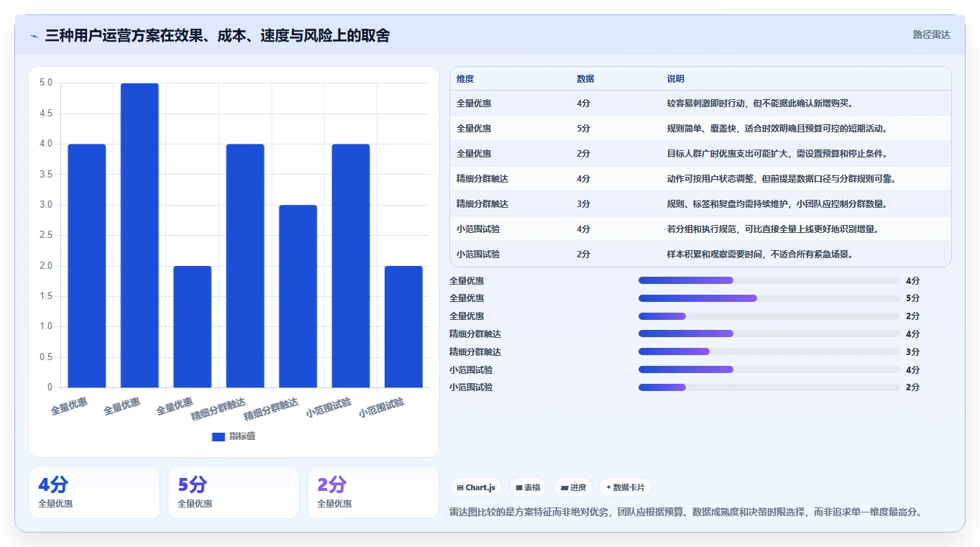Screen dimensions: 980x547
Task: Click the 表格 chip
Action: pyautogui.click(x=528, y=487)
